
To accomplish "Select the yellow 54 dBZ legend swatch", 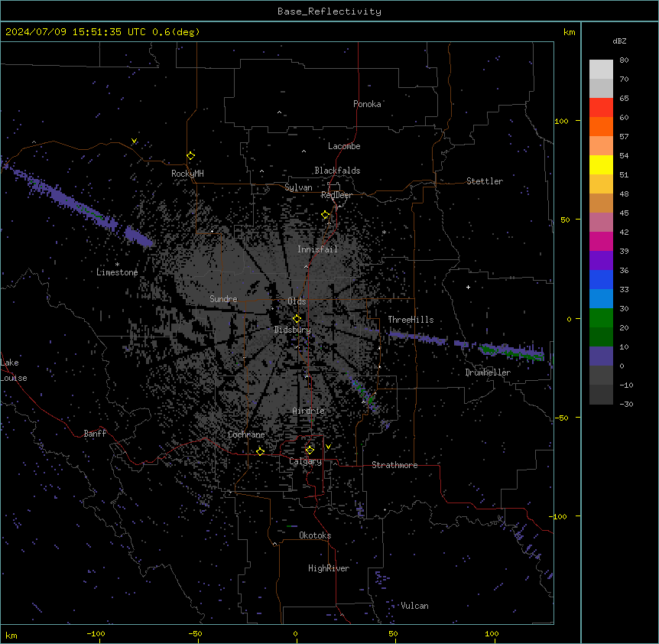I will (x=601, y=164).
